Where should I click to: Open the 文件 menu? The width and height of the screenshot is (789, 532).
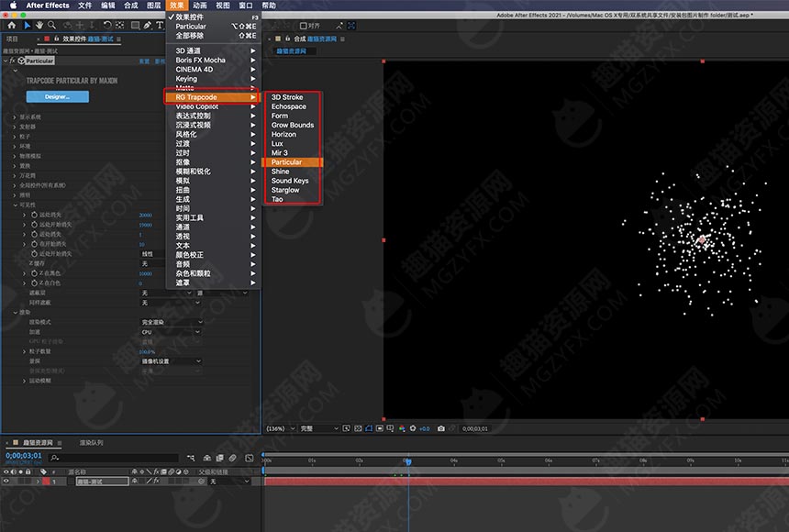click(x=85, y=5)
